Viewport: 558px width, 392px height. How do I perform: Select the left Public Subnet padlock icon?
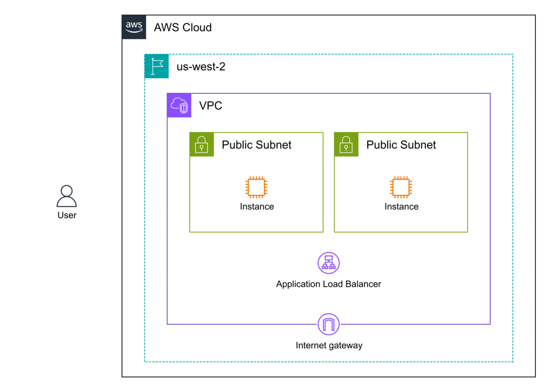tap(202, 144)
